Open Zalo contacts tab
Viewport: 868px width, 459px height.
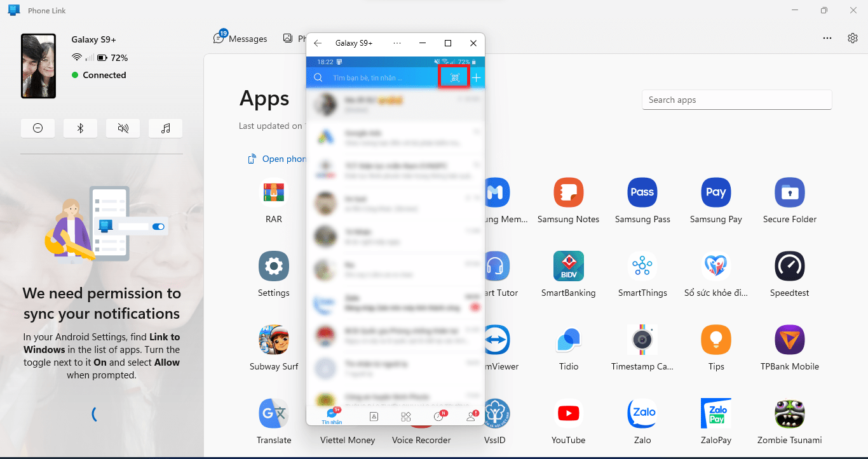tap(374, 416)
